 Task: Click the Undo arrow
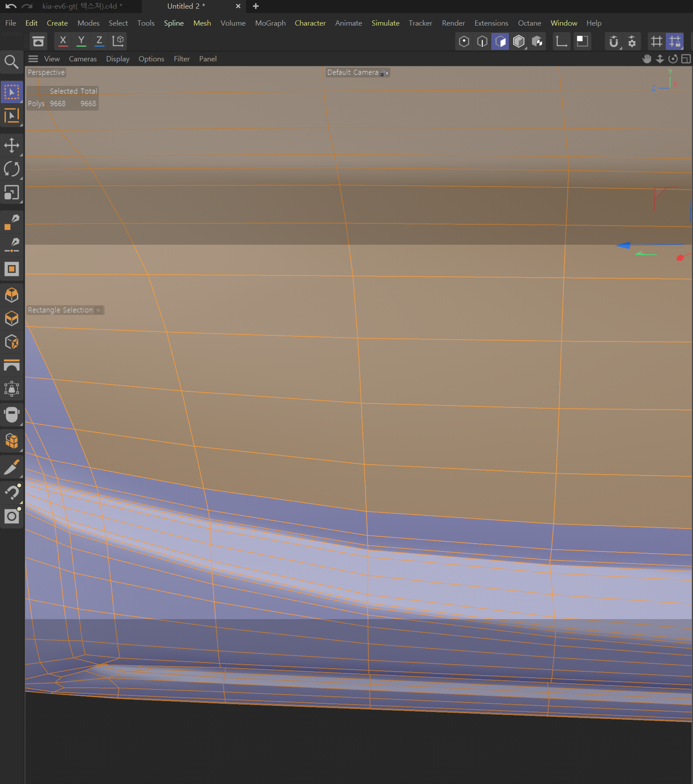(x=11, y=6)
